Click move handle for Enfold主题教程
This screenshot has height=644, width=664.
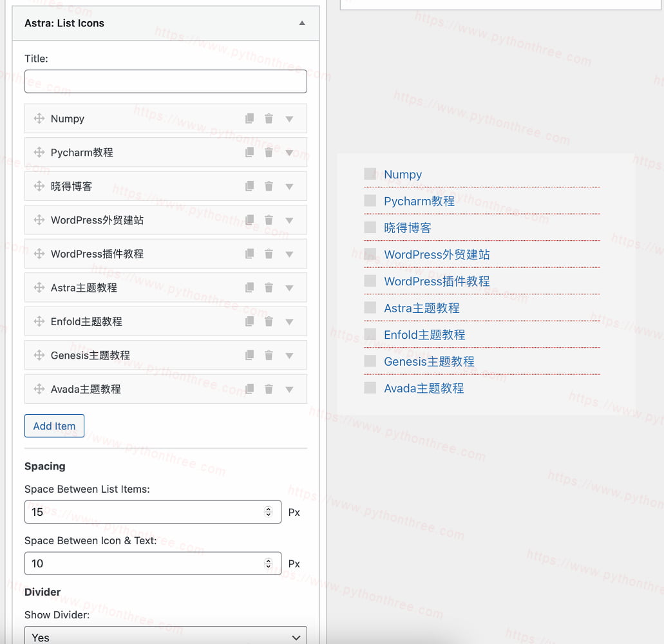point(39,321)
